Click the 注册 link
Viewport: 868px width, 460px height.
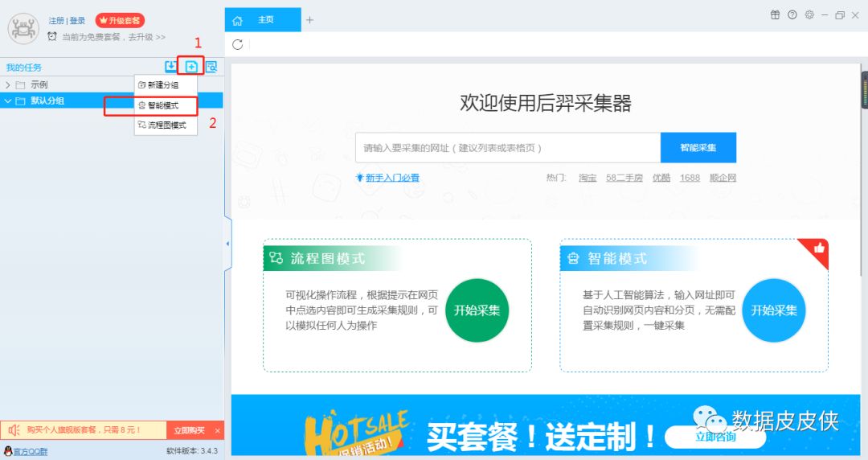(56, 20)
